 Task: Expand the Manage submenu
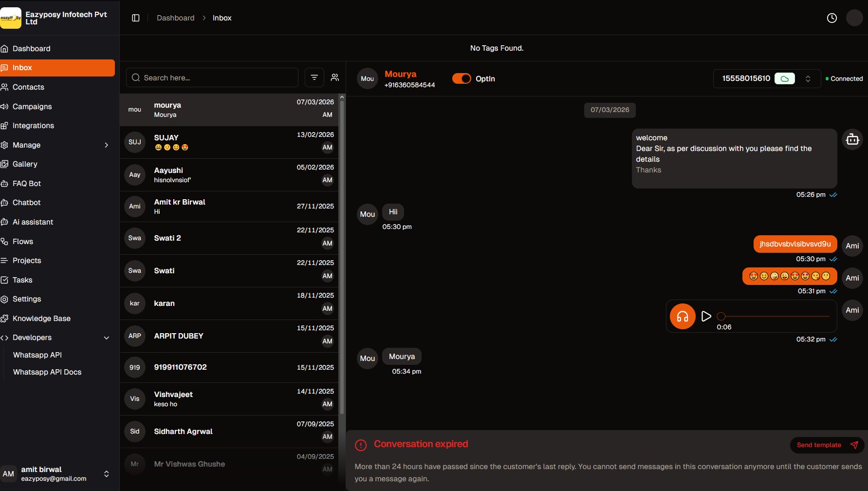click(106, 145)
